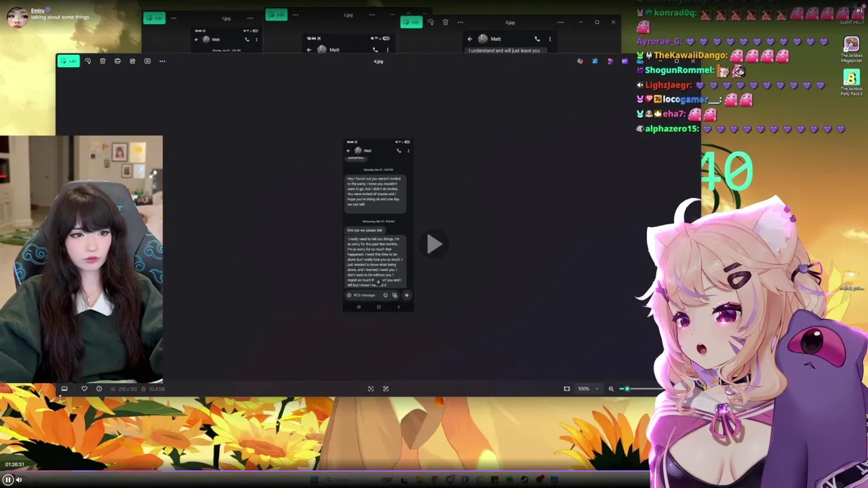
Task: Click the 3.jpg title text
Action: (510, 22)
